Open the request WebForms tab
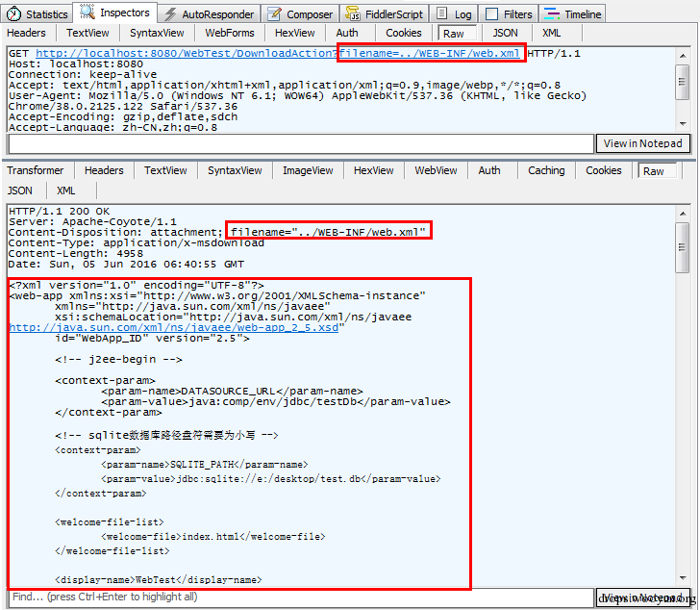 [x=230, y=33]
